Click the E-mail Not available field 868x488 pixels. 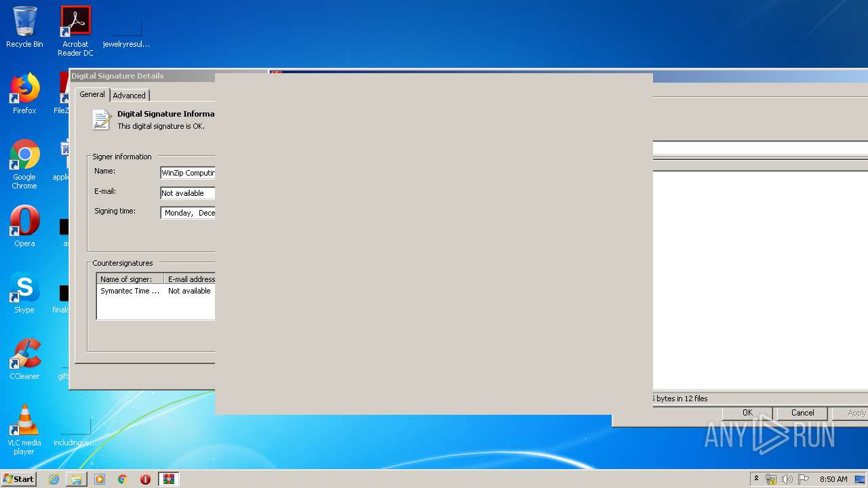(188, 193)
